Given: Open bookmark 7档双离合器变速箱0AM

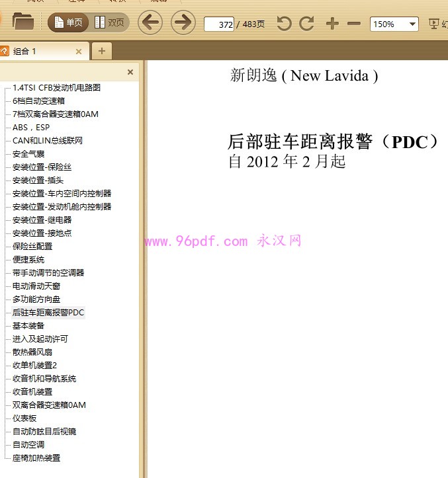Looking at the screenshot, I should coord(55,114).
